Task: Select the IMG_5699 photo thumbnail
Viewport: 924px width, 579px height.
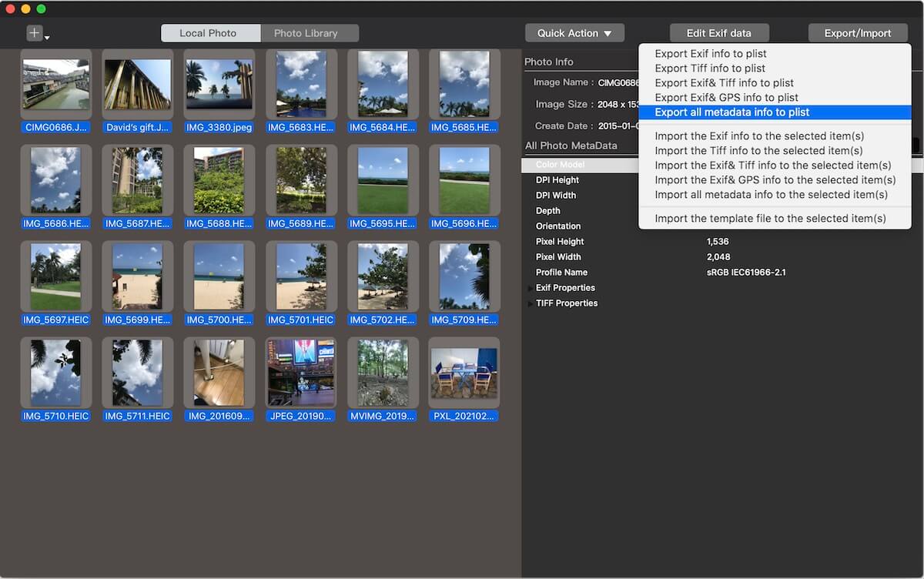Action: point(138,276)
